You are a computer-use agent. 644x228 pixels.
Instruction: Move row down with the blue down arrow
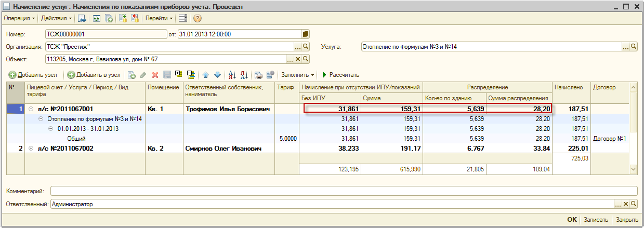[217, 75]
